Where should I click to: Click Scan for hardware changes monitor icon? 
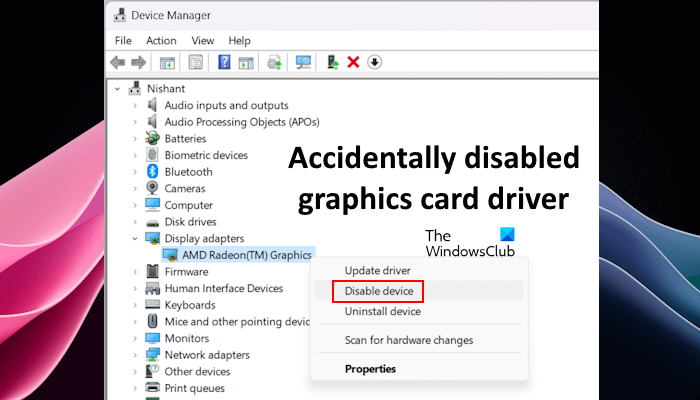(303, 62)
